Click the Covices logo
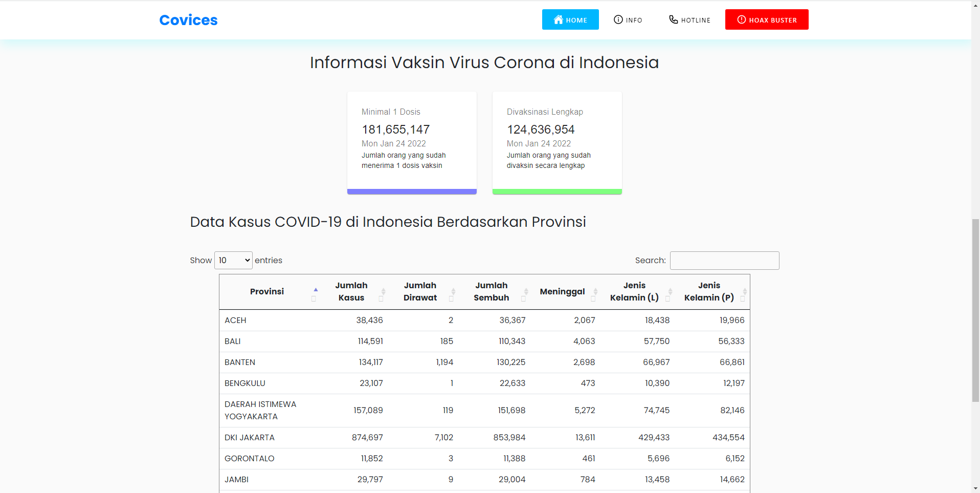This screenshot has height=493, width=980. (x=188, y=20)
